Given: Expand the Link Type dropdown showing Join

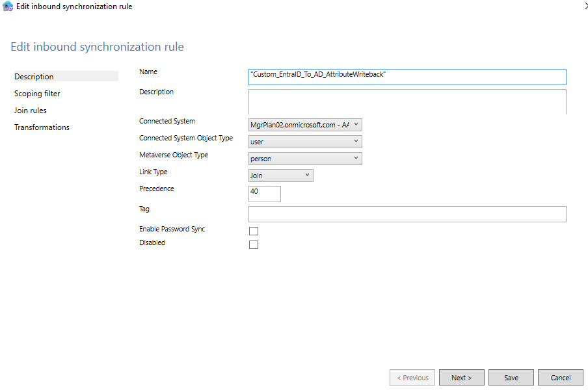Looking at the screenshot, I should click(x=306, y=175).
